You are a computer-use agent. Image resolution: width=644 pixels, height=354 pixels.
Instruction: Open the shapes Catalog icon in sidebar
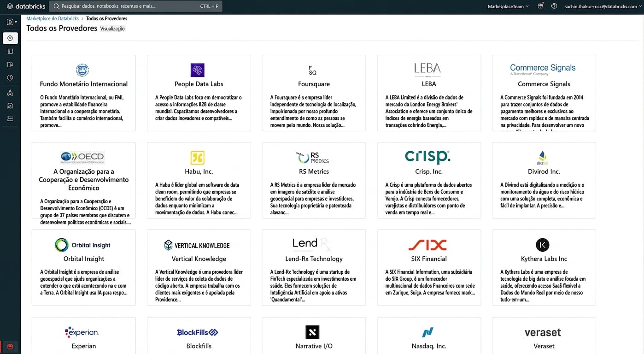(10, 93)
